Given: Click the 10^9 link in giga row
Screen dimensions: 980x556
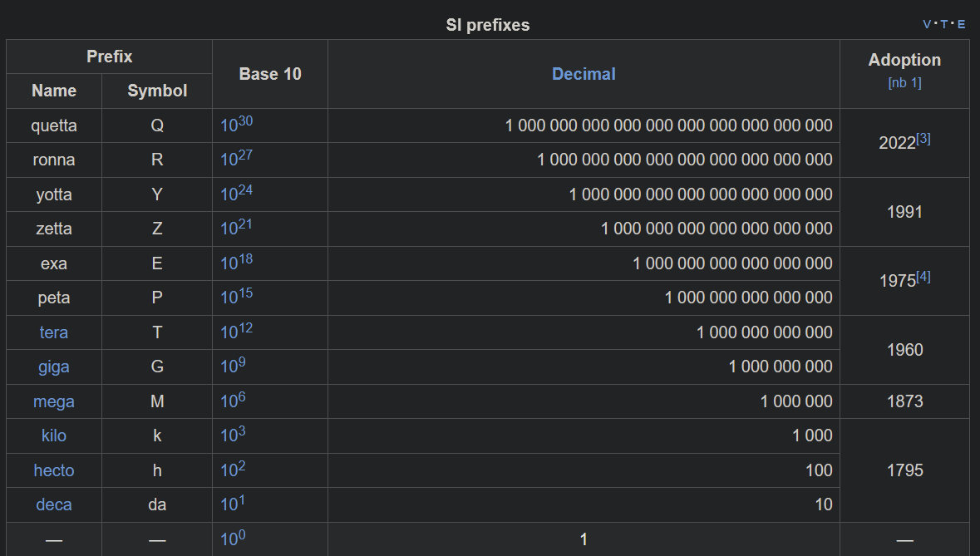Looking at the screenshot, I should [x=233, y=366].
